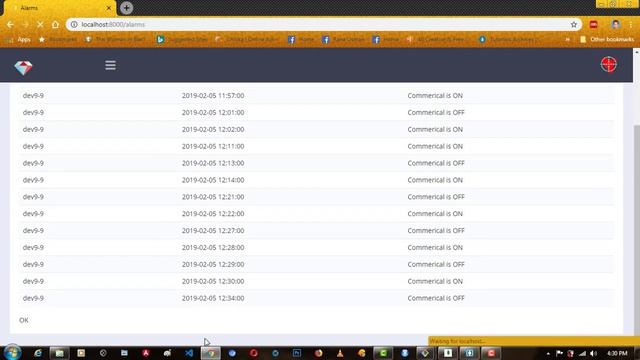Select the 12:29:00 row's 'Commerical is OFF'
The height and width of the screenshot is (360, 640).
436,264
